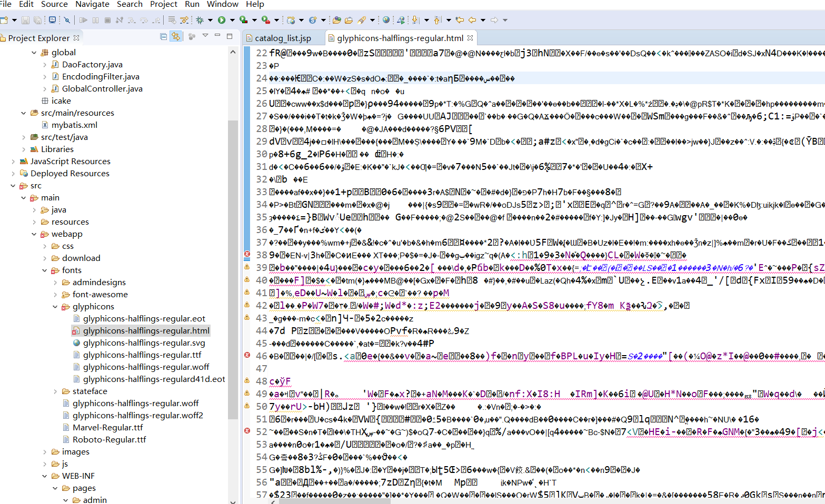Open the Source menu
This screenshot has width=825, height=504.
click(54, 4)
